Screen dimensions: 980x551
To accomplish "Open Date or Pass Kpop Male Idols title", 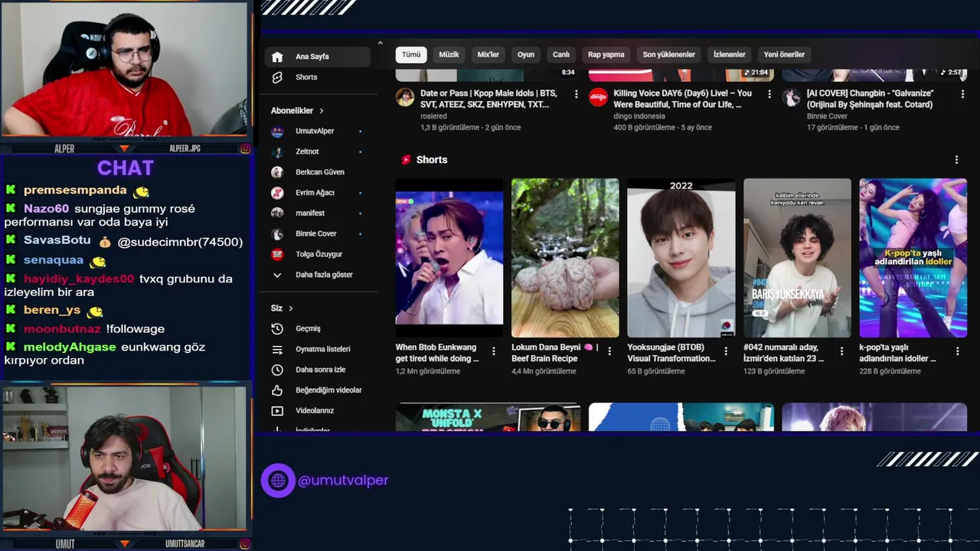I will pos(488,99).
